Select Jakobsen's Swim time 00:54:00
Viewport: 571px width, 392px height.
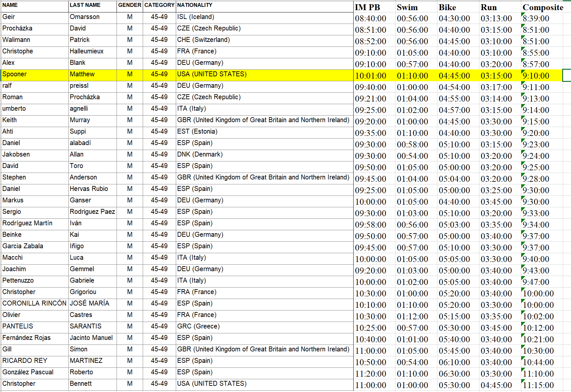pyautogui.click(x=416, y=156)
